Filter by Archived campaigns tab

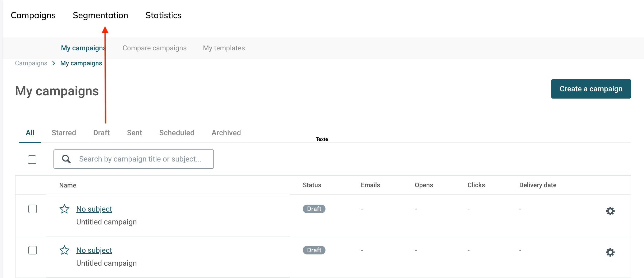click(x=226, y=133)
